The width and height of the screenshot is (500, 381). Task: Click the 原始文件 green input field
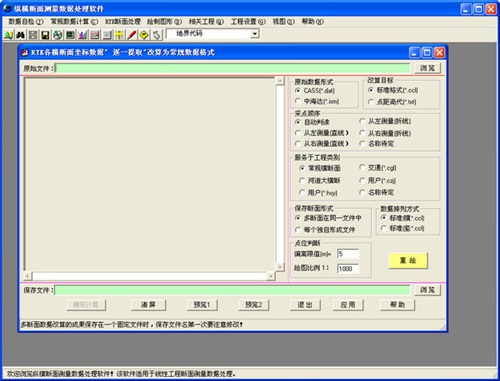233,68
